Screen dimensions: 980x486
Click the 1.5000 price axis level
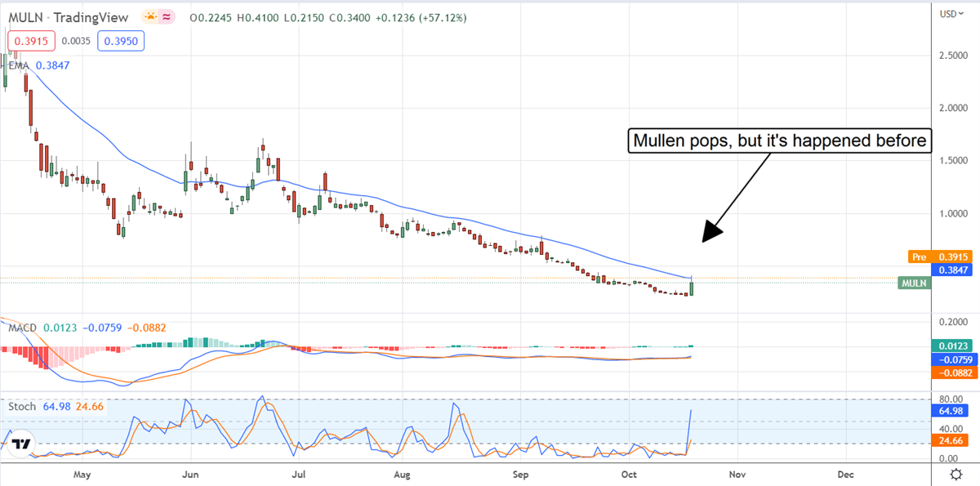tap(954, 161)
